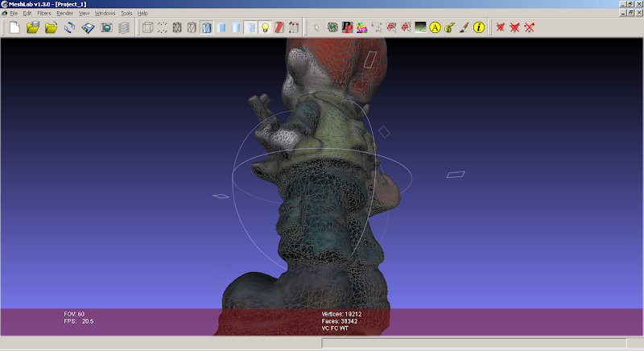Open align tool green brain icon

tap(332, 27)
